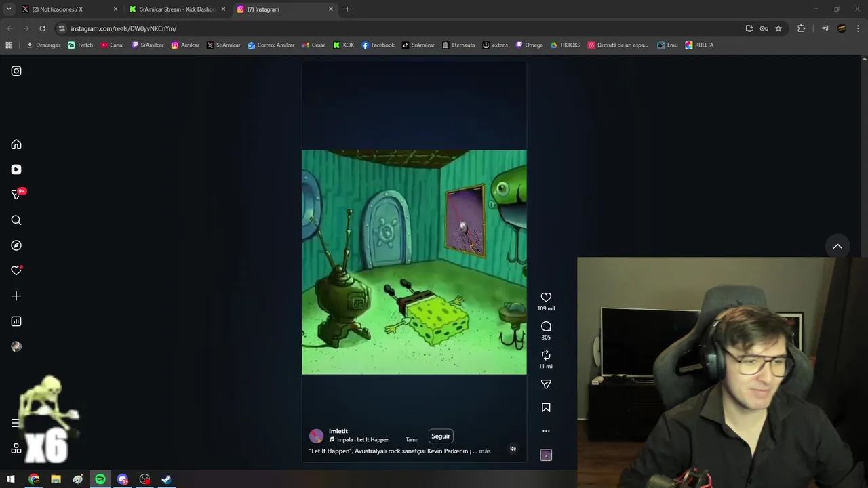Close the Notificaciones / X tab
868x488 pixels.
click(x=115, y=9)
